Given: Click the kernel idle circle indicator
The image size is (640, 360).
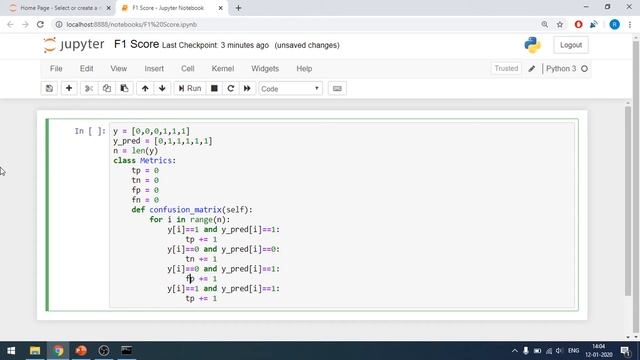Looking at the screenshot, I should coord(584,69).
